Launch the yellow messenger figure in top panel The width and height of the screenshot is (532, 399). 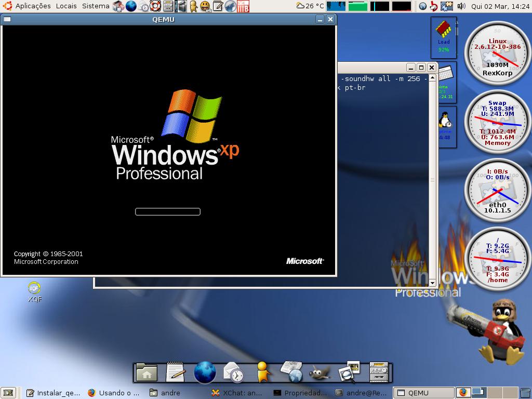coord(193,6)
